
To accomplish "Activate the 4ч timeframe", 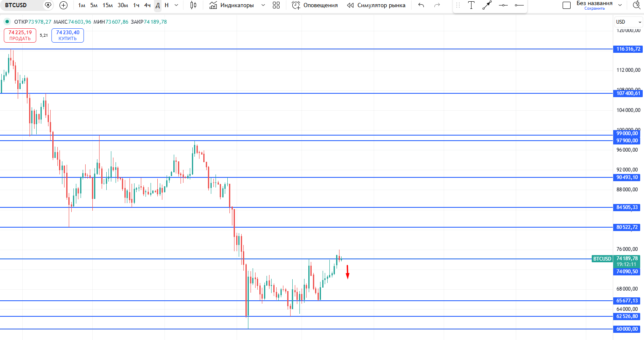I will click(147, 5).
